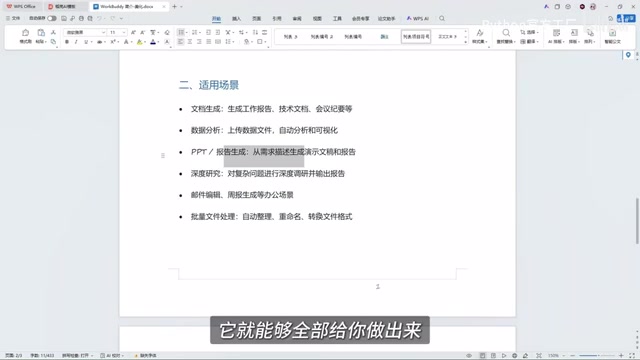Open the WPS AI tab
This screenshot has height=360, width=640.
pos(417,19)
